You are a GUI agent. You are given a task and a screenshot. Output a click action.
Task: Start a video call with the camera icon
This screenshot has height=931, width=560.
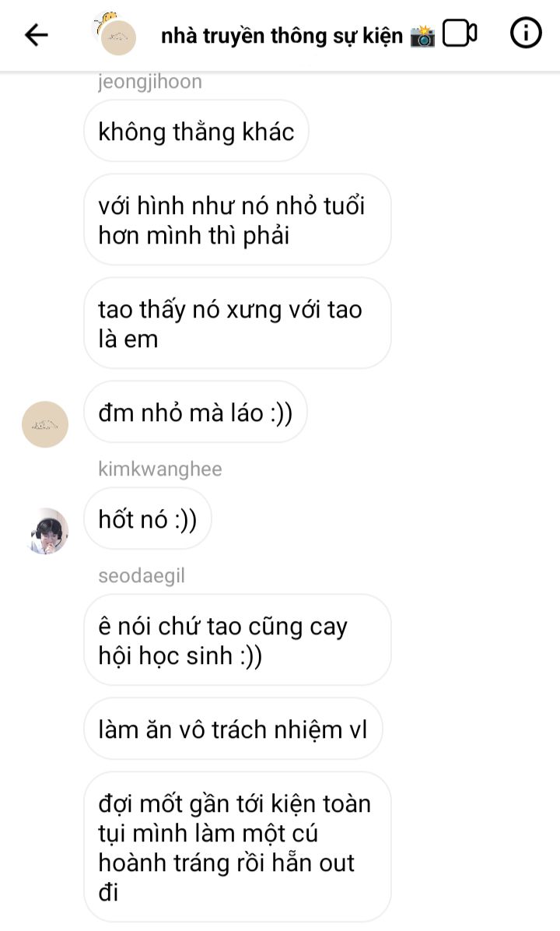pyautogui.click(x=460, y=33)
